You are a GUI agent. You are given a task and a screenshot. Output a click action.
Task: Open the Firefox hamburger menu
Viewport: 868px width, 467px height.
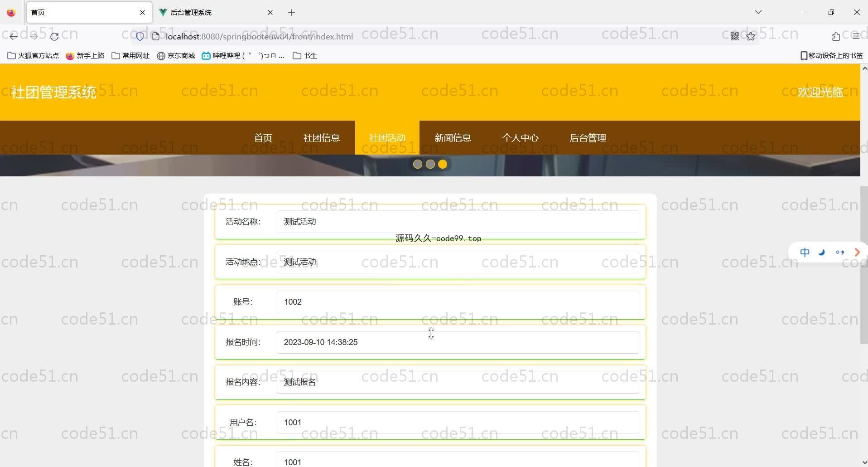point(855,37)
